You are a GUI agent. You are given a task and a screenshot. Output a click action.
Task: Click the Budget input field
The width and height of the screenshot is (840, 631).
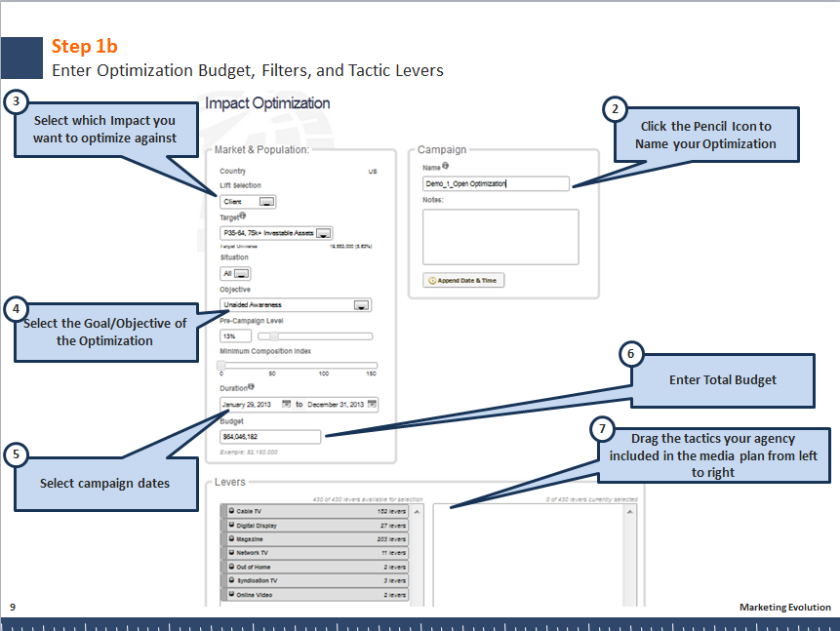(x=270, y=437)
